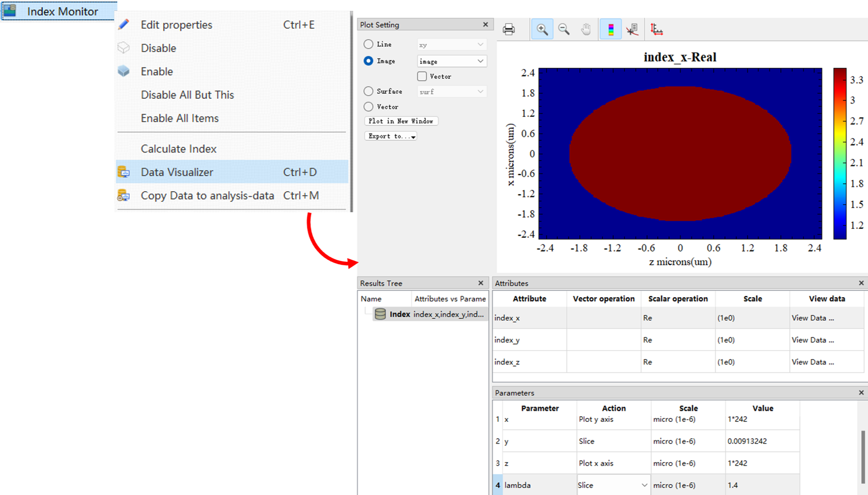Image resolution: width=868 pixels, height=495 pixels.
Task: Toggle the colorbar icon in plot toolbar
Action: (x=611, y=29)
